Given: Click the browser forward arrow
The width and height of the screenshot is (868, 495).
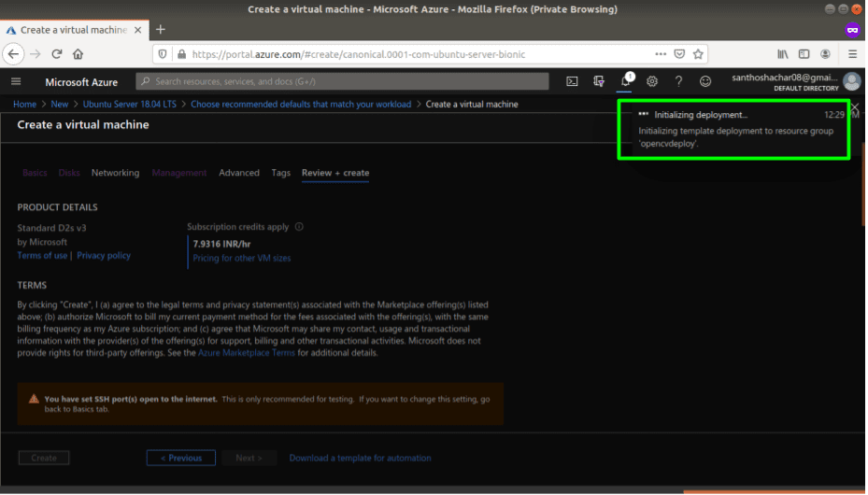Looking at the screenshot, I should 35,54.
